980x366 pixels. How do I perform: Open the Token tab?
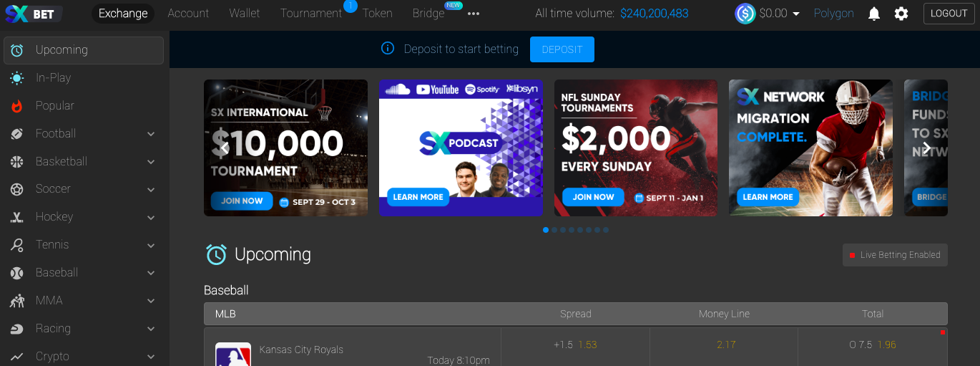[377, 14]
